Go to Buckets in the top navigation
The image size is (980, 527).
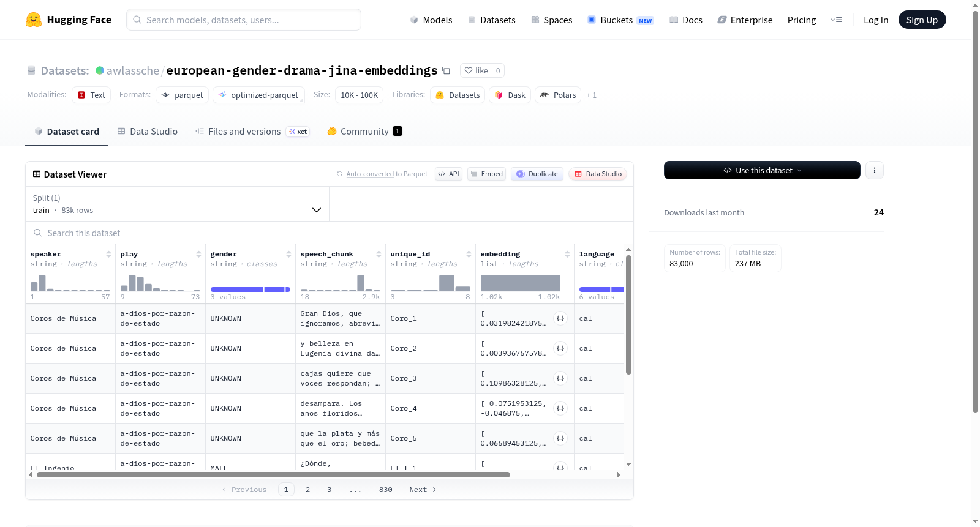[x=620, y=20]
